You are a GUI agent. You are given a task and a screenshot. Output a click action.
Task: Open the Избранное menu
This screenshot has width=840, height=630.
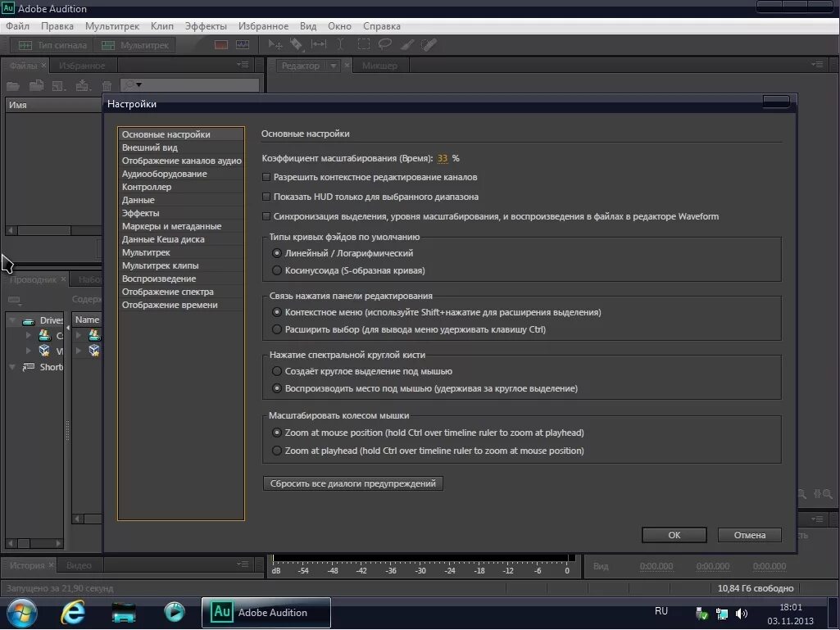(263, 25)
